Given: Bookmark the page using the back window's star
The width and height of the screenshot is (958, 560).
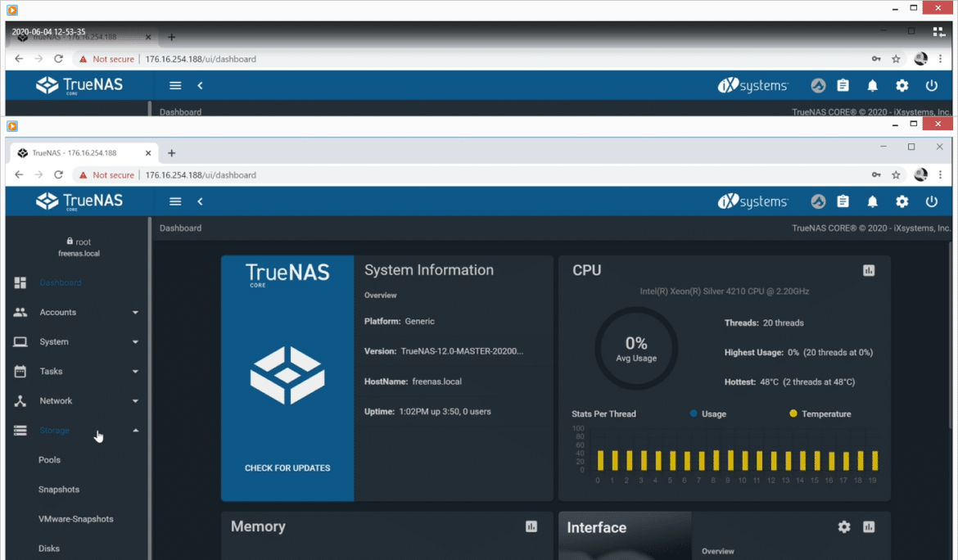Looking at the screenshot, I should (896, 59).
